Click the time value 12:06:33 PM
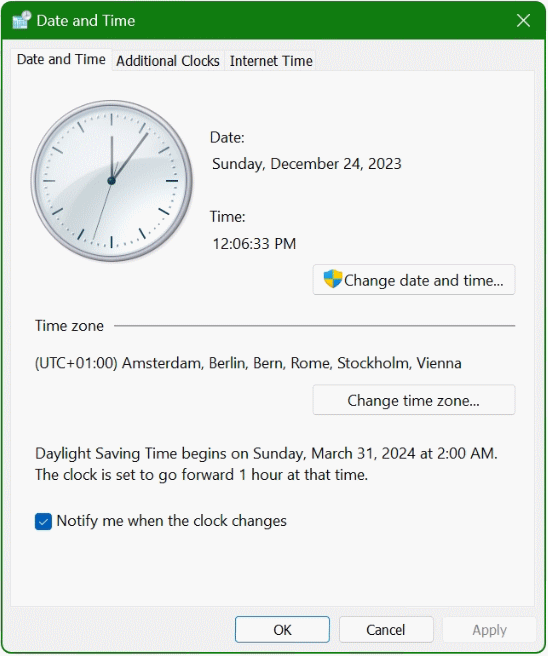This screenshot has height=656, width=548. click(x=254, y=243)
